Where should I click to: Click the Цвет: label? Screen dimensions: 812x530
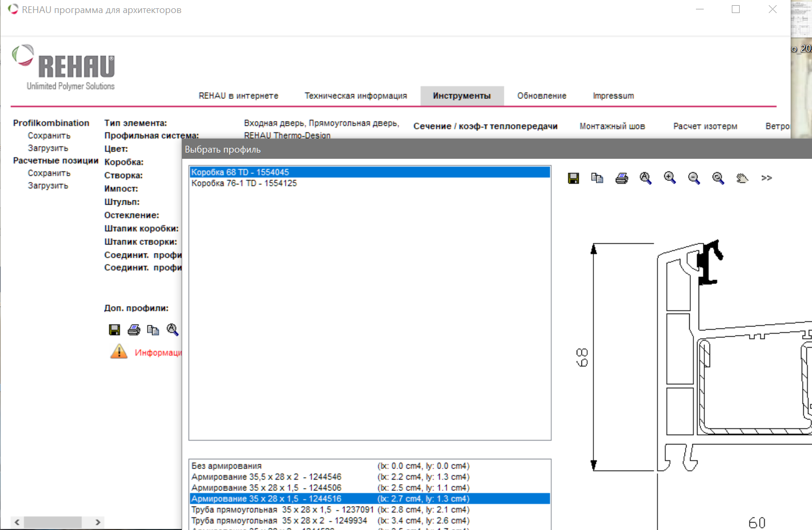click(116, 149)
